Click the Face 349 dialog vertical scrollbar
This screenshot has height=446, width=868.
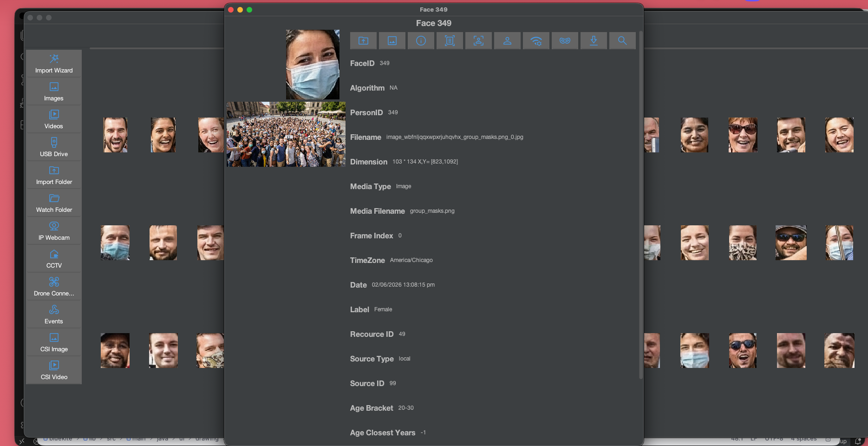(x=640, y=204)
